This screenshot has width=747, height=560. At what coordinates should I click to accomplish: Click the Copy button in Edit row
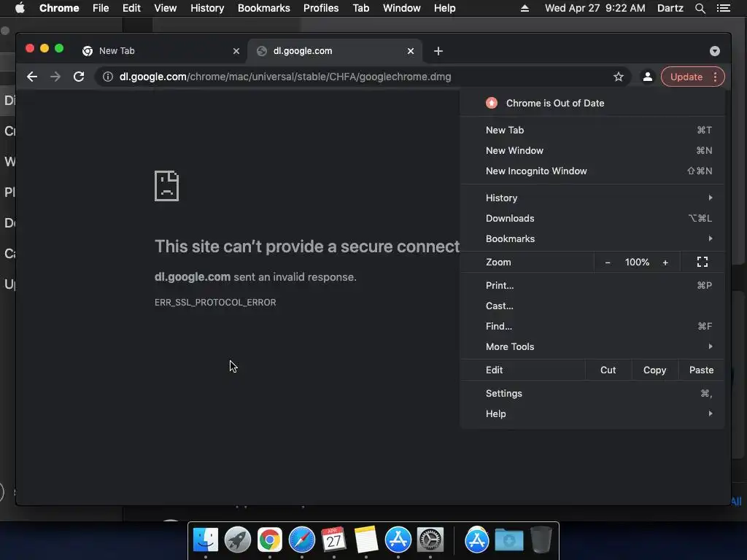pos(654,370)
